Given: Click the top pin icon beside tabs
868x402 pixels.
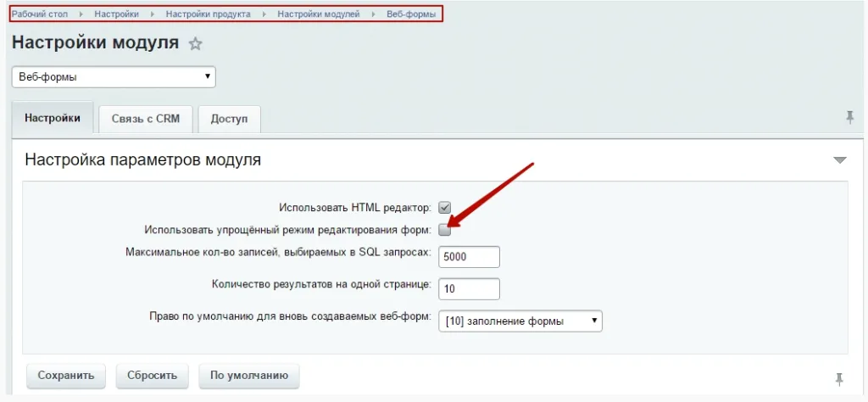Looking at the screenshot, I should tap(849, 118).
